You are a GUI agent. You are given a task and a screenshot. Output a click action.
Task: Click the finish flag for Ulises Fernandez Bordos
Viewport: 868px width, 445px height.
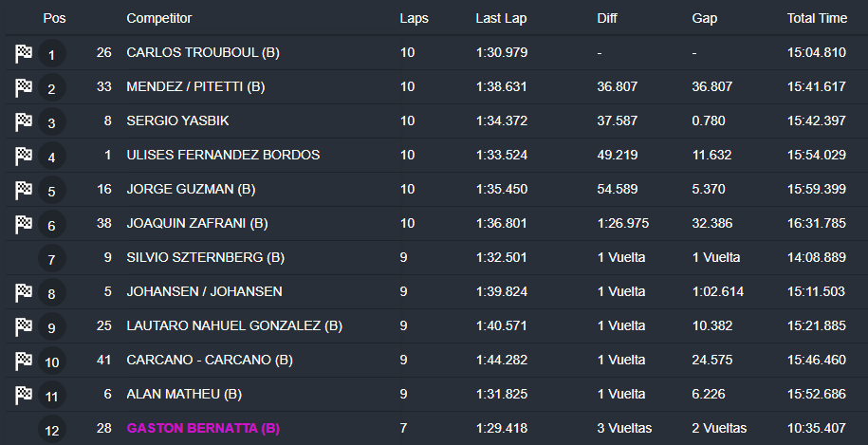click(x=24, y=157)
